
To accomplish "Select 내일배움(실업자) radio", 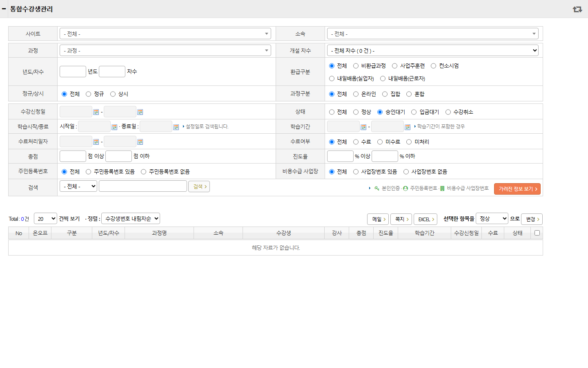I will (332, 79).
